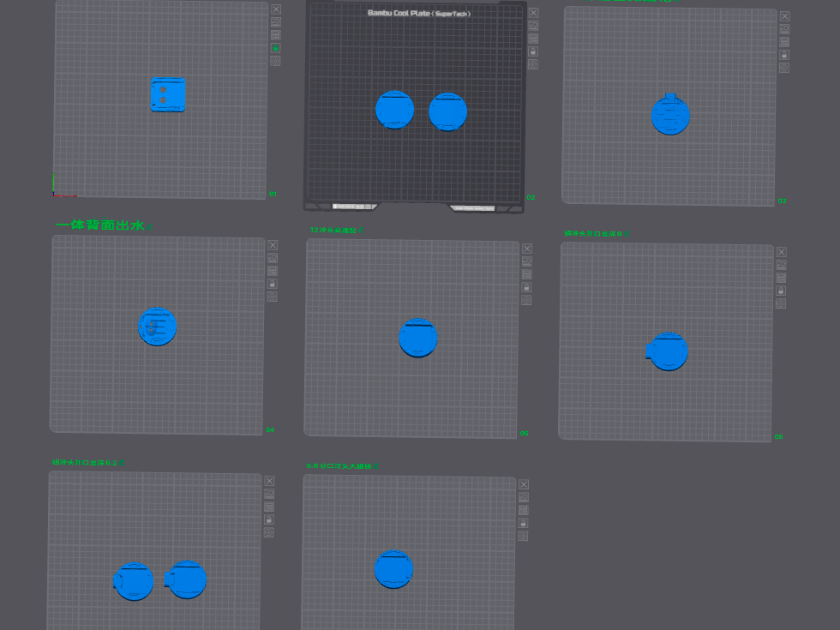Open plate 06 settings gear icon
This screenshot has width=840, height=630.
(782, 303)
